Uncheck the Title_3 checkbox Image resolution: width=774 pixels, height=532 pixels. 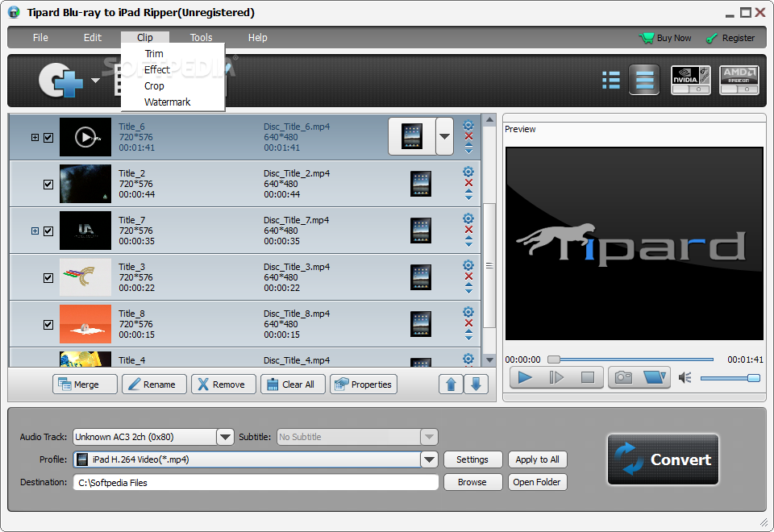point(48,278)
